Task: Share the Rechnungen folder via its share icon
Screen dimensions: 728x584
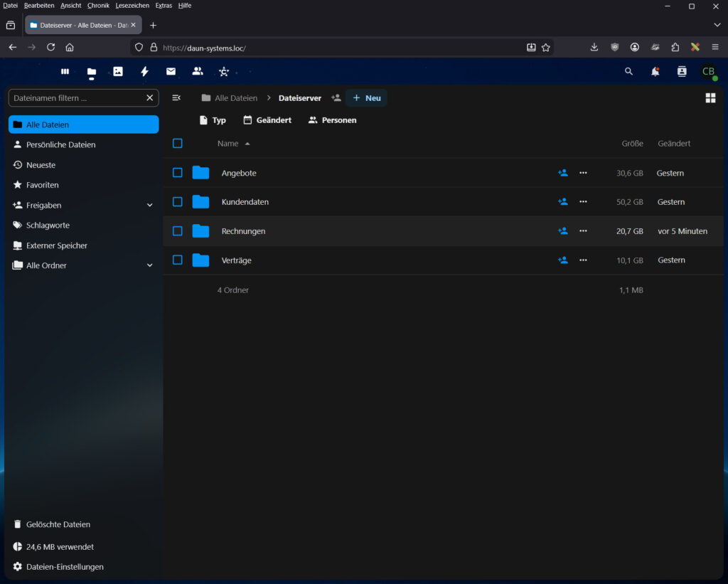Action: click(x=562, y=230)
